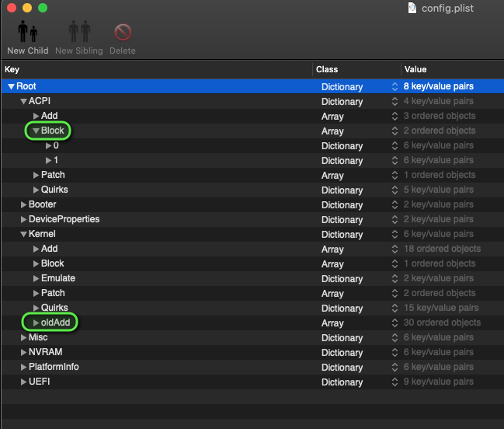Click the '3 ordered objects' value
The height and width of the screenshot is (429, 504).
point(440,116)
